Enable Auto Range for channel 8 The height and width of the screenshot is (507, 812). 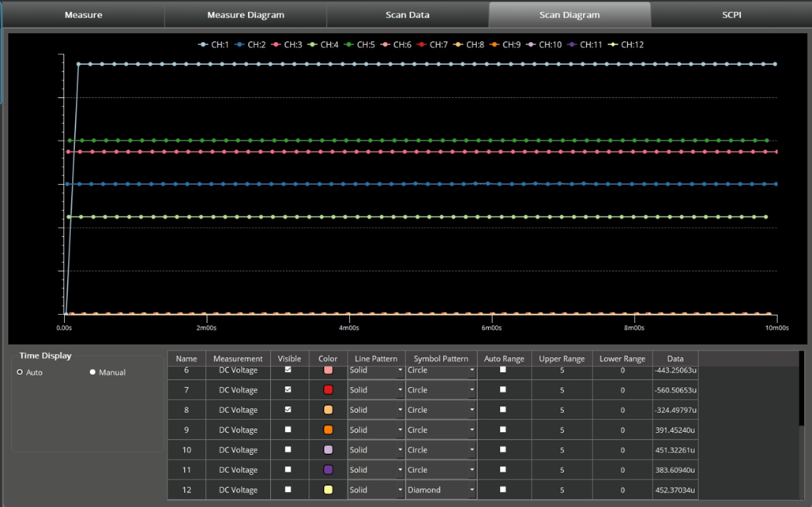click(503, 409)
